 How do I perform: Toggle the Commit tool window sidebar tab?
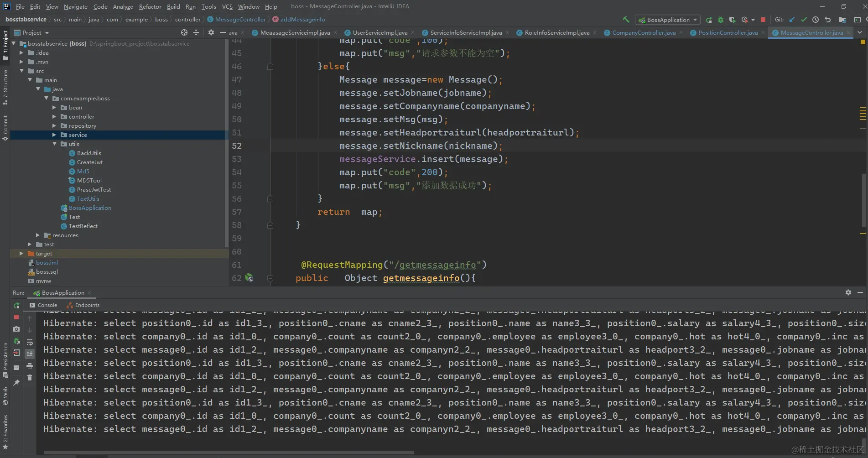(5, 128)
